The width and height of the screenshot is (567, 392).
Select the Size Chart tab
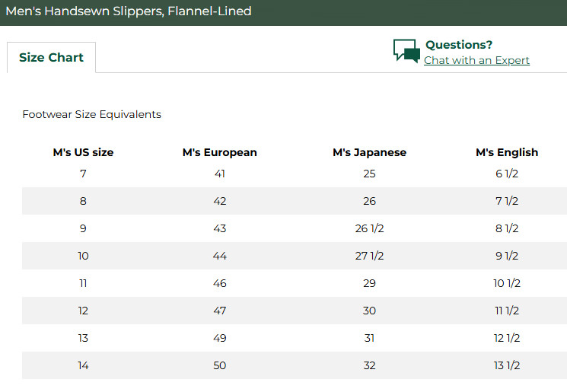point(51,58)
